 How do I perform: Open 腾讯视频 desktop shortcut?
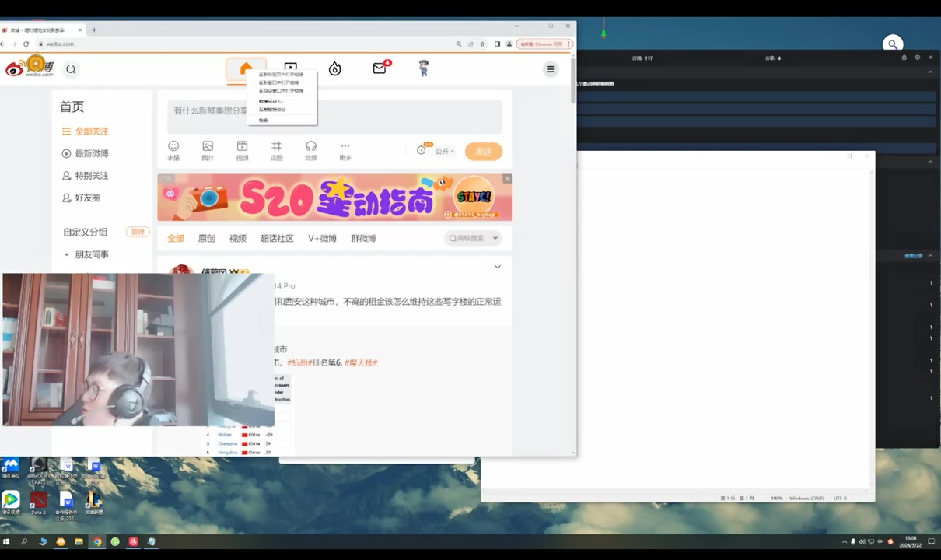pos(11,501)
